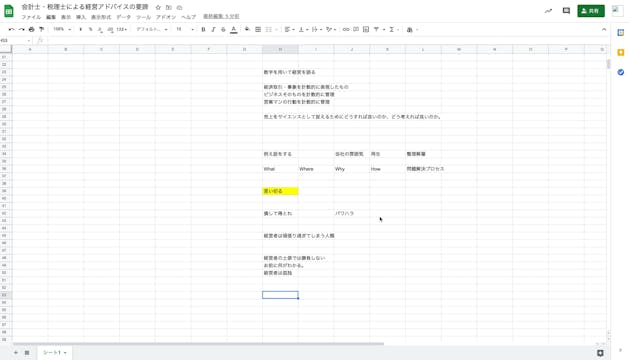Open Keep side panel icon
This screenshot has width=629, height=360.
(621, 53)
